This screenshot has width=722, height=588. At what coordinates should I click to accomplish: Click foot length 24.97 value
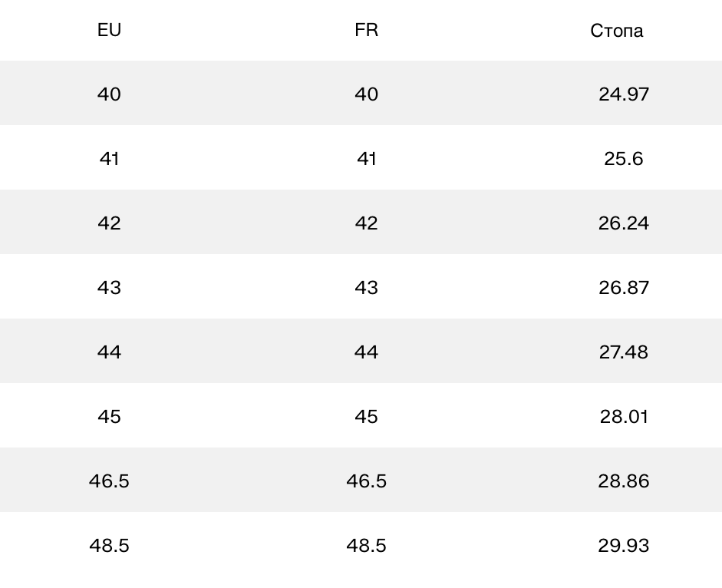tap(623, 94)
